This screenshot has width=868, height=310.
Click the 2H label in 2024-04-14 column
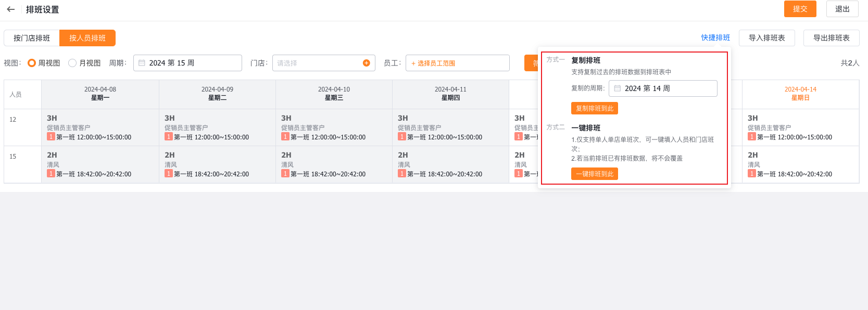(753, 155)
